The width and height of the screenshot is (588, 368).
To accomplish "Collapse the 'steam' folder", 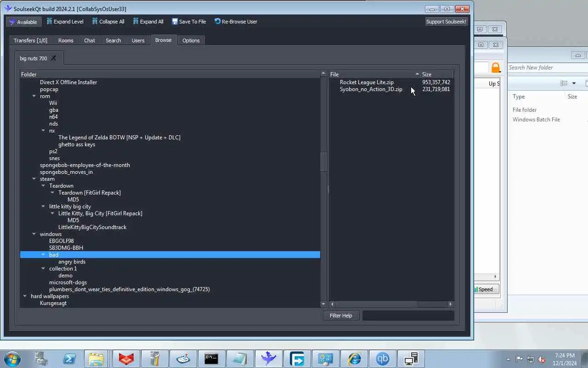I will pos(34,179).
